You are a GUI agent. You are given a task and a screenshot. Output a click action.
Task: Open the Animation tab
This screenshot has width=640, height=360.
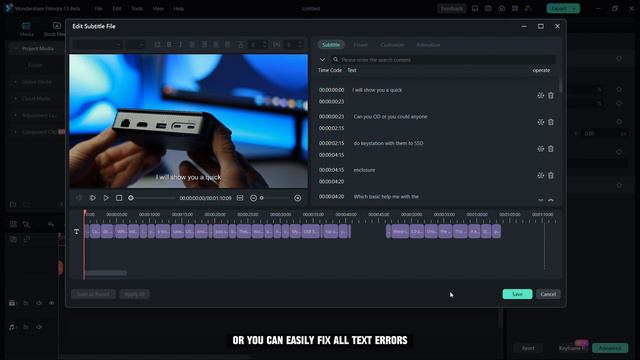click(x=428, y=44)
